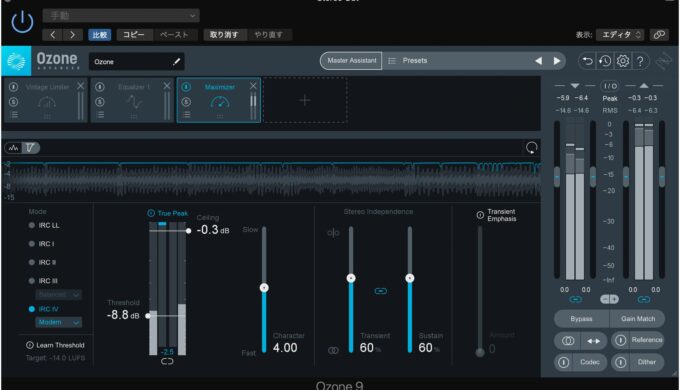Click the Sustain slider handle
The width and height of the screenshot is (680, 390).
(x=409, y=278)
